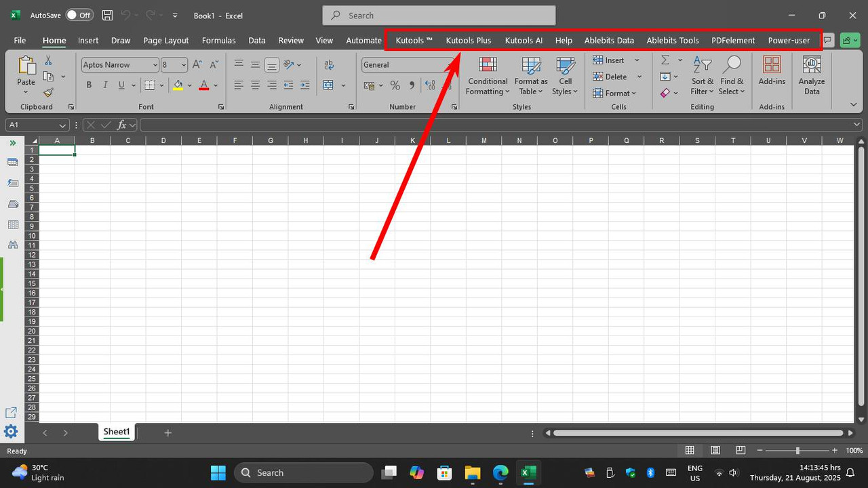Expand the Name Box dropdown arrow
The width and height of the screenshot is (868, 488).
click(x=63, y=125)
